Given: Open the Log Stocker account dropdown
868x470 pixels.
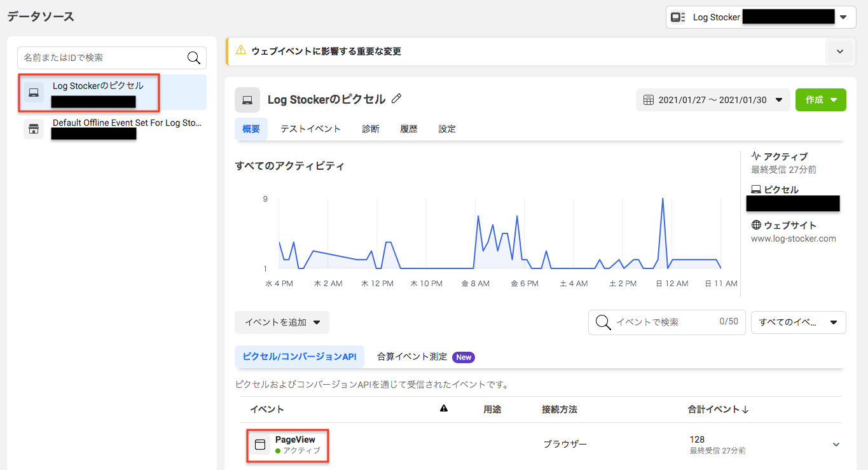Looking at the screenshot, I should pos(761,17).
